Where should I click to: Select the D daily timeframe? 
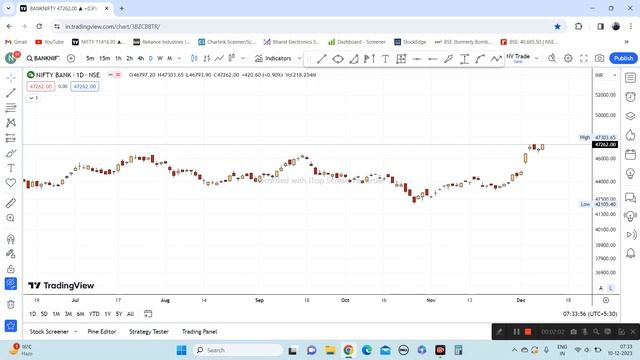pos(151,58)
